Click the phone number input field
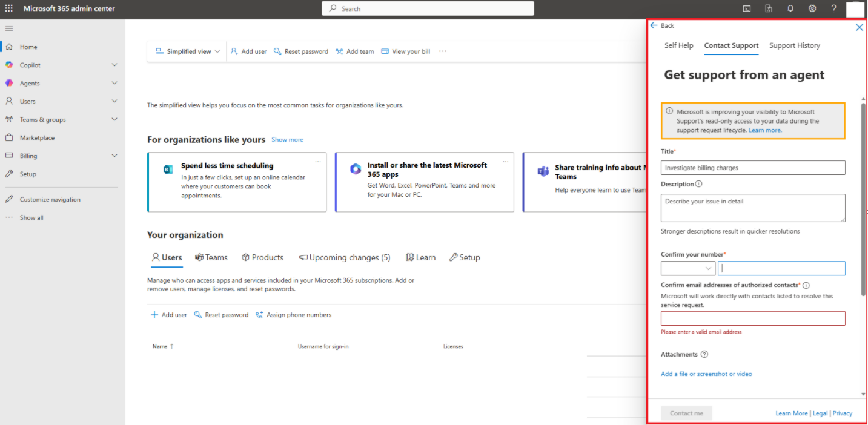Viewport: 868px width, 425px height. pyautogui.click(x=781, y=268)
